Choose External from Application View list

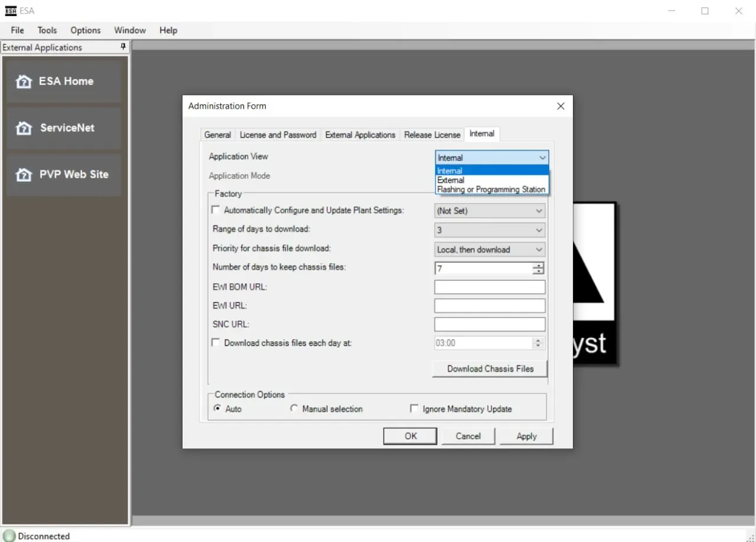coord(451,180)
